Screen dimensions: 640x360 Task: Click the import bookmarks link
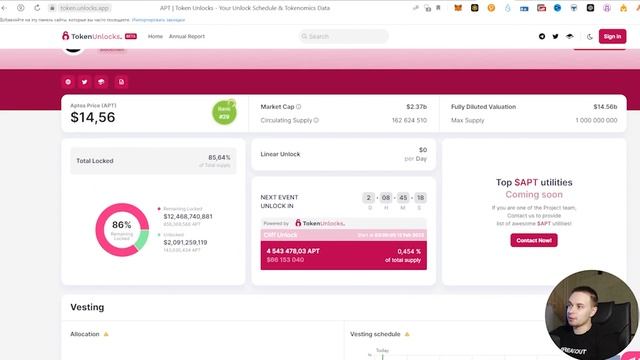pyautogui.click(x=158, y=20)
